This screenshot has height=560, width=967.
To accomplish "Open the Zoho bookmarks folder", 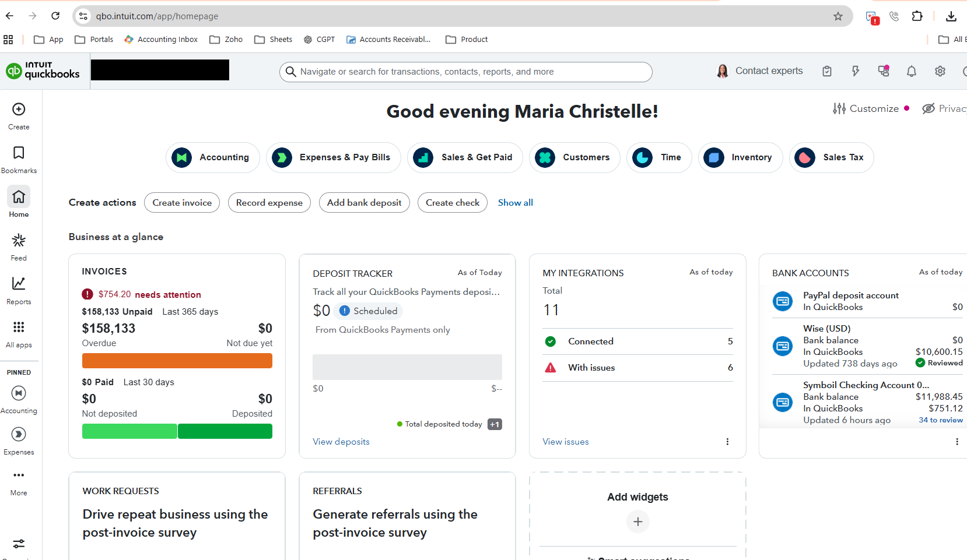I will click(x=226, y=40).
